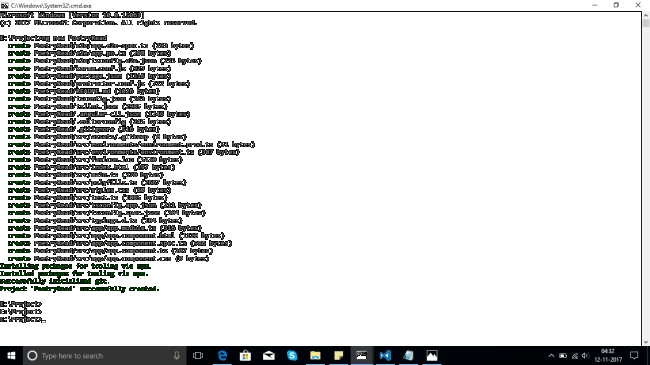Open the Action Center notifications icon
Screen dimensions: 650x365
634,355
